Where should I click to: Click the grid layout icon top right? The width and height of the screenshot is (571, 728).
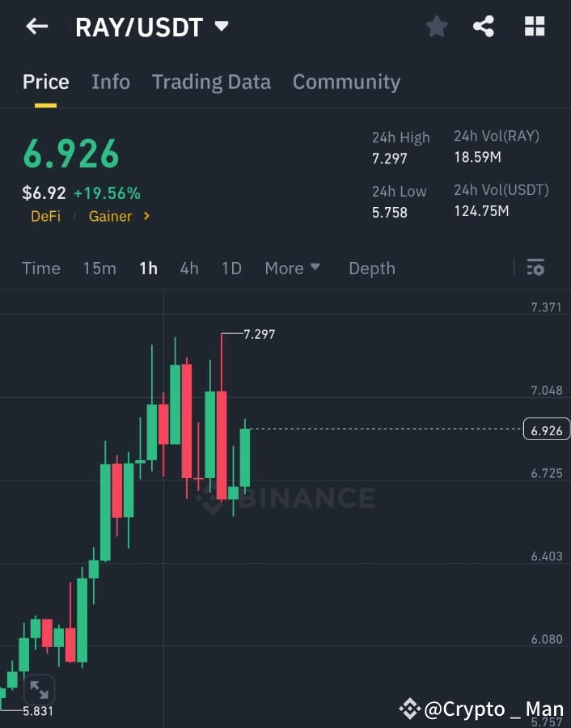tap(534, 25)
